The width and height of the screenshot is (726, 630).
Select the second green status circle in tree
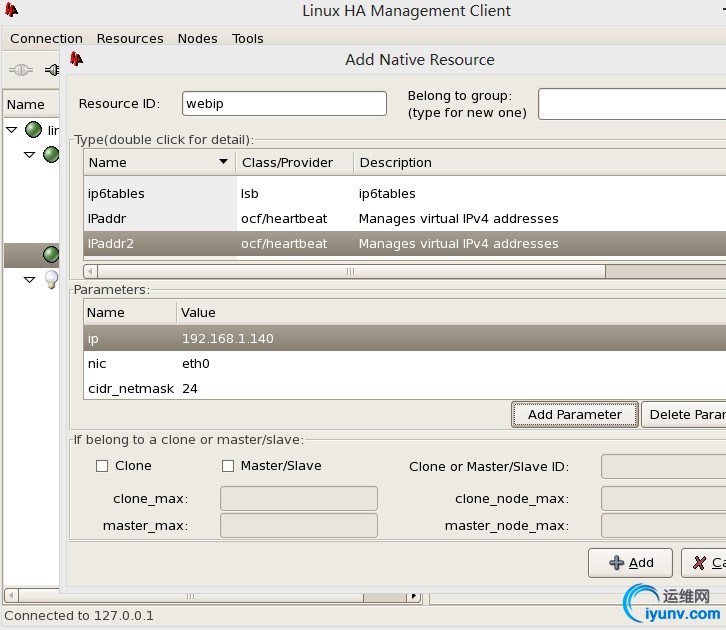pos(51,154)
